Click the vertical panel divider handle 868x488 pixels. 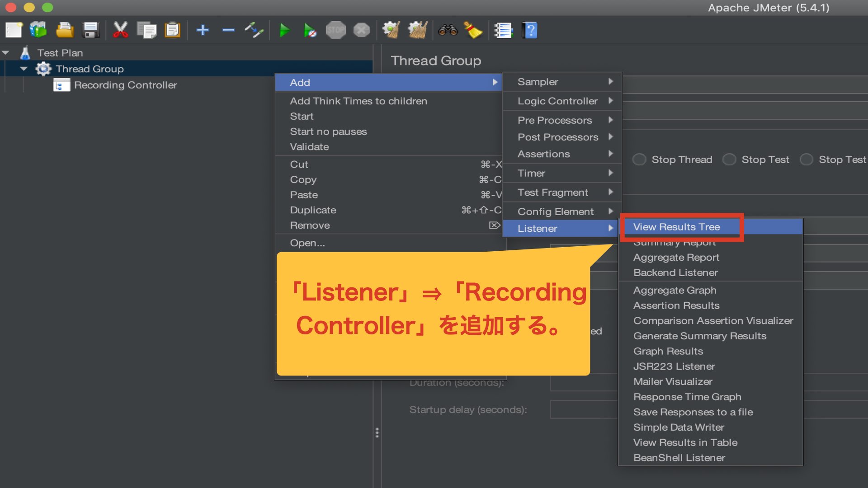377,433
